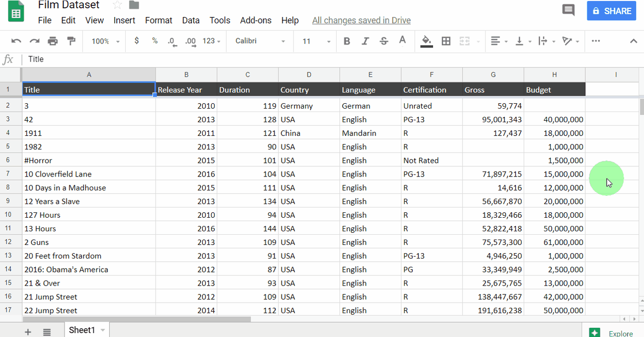
Task: Open the Google Sheets home icon
Action: 16,12
